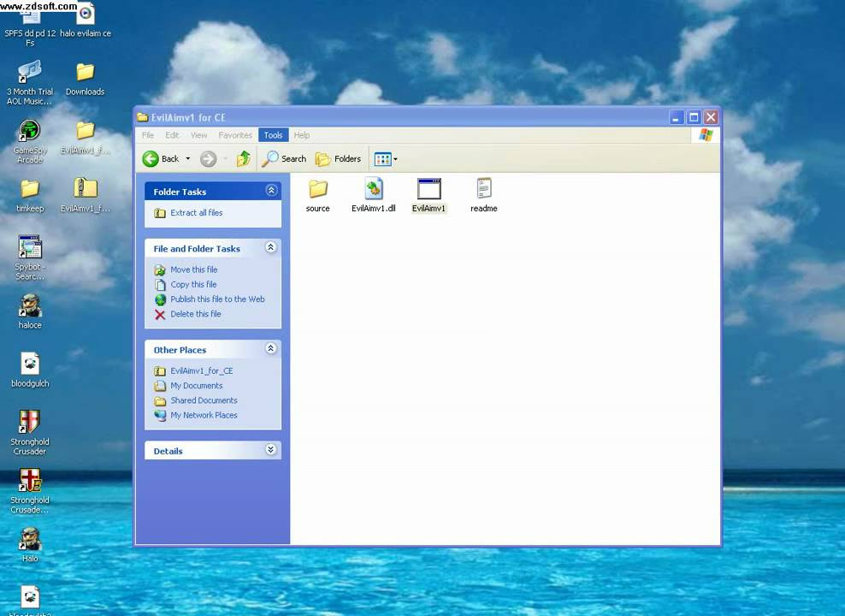Image resolution: width=845 pixels, height=616 pixels.
Task: Select the timkeep desktop folder
Action: coord(30,196)
